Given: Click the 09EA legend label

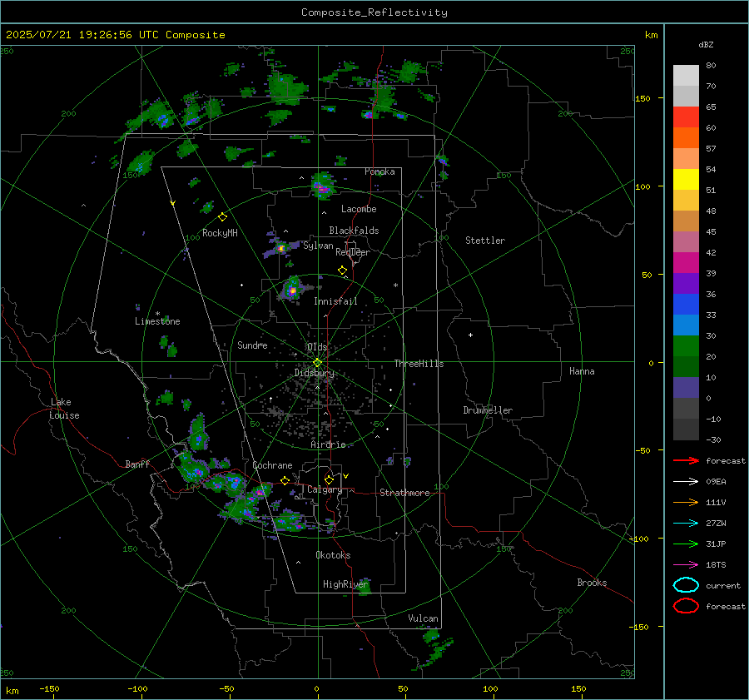Looking at the screenshot, I should click(x=716, y=482).
